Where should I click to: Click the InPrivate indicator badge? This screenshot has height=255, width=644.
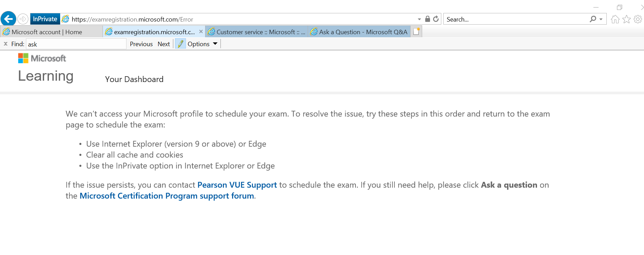click(x=45, y=19)
